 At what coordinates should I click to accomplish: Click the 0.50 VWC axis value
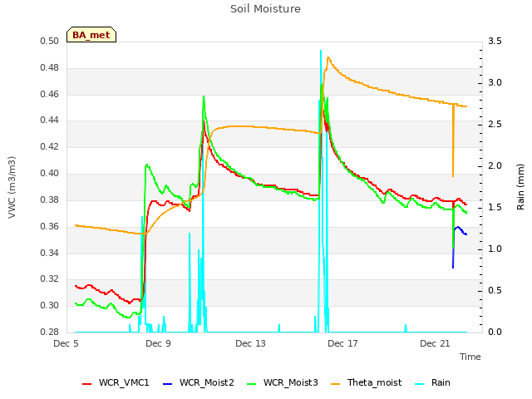pos(50,42)
